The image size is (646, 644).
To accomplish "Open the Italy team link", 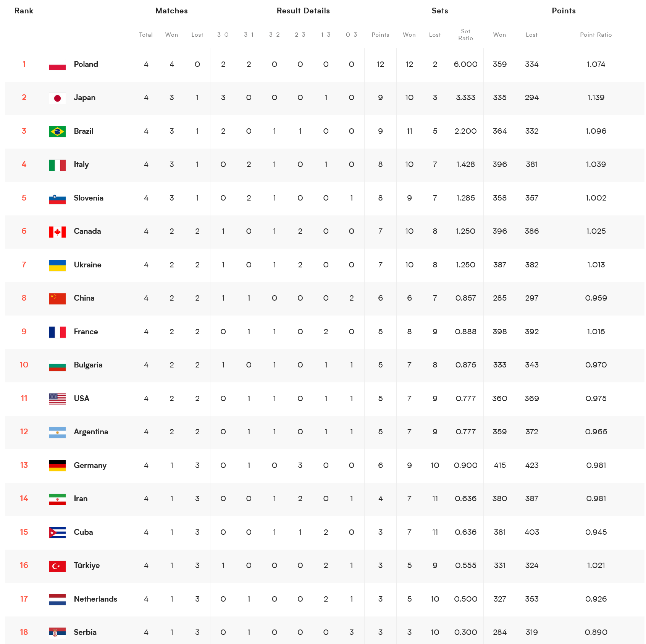I will point(81,165).
